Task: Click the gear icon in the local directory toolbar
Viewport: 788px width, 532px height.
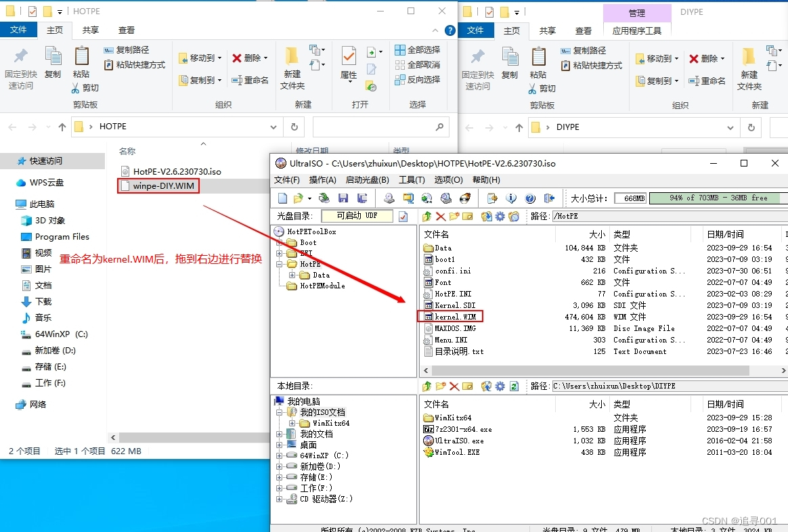Action: (500, 386)
